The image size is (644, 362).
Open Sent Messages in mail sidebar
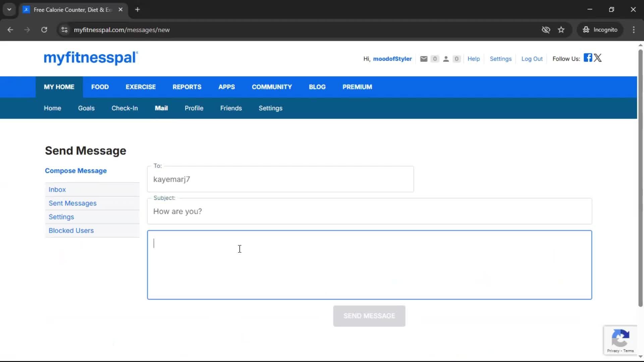[x=92, y=203]
